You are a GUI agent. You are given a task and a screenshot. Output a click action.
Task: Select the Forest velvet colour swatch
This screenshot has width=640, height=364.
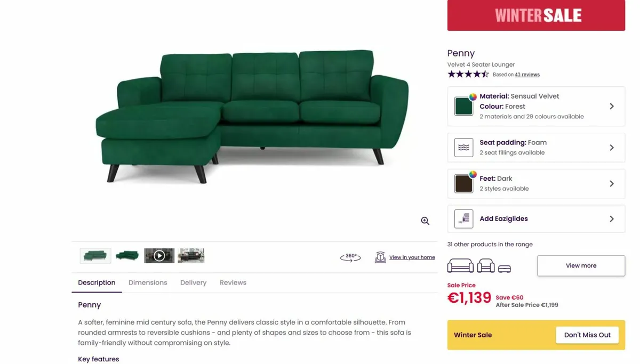click(x=463, y=106)
